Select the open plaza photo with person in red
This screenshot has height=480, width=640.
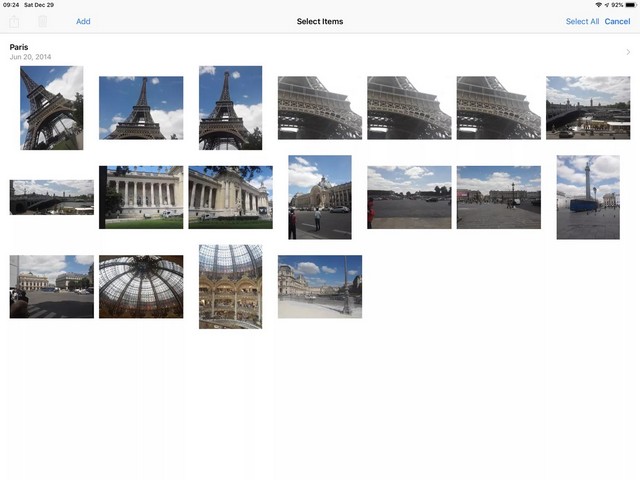[x=409, y=197]
